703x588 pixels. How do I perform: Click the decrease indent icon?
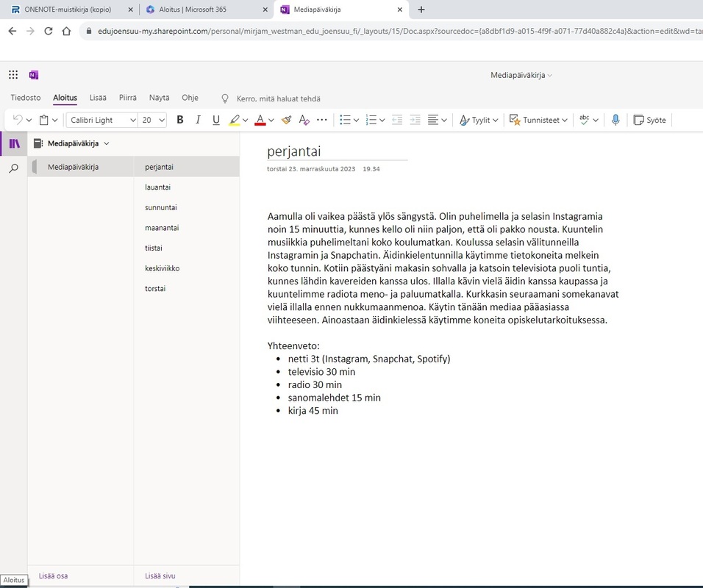click(x=397, y=120)
